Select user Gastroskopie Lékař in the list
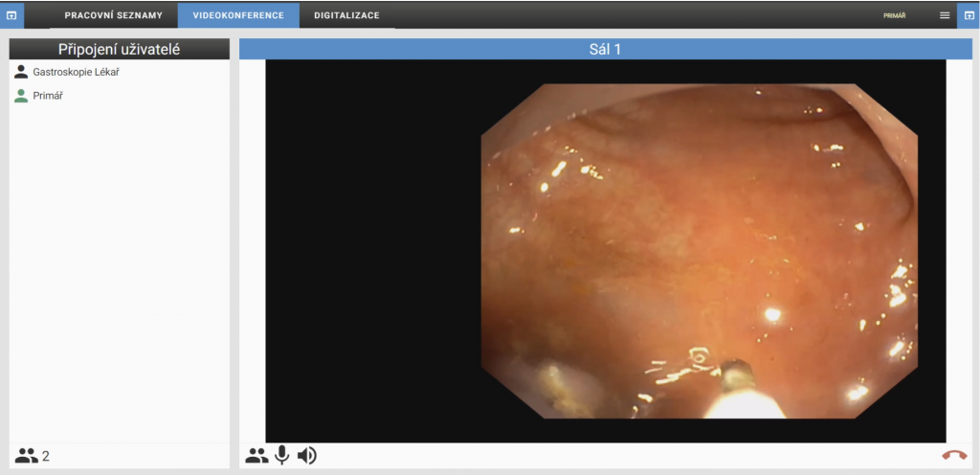Viewport: 980px width, 475px height. coord(76,72)
